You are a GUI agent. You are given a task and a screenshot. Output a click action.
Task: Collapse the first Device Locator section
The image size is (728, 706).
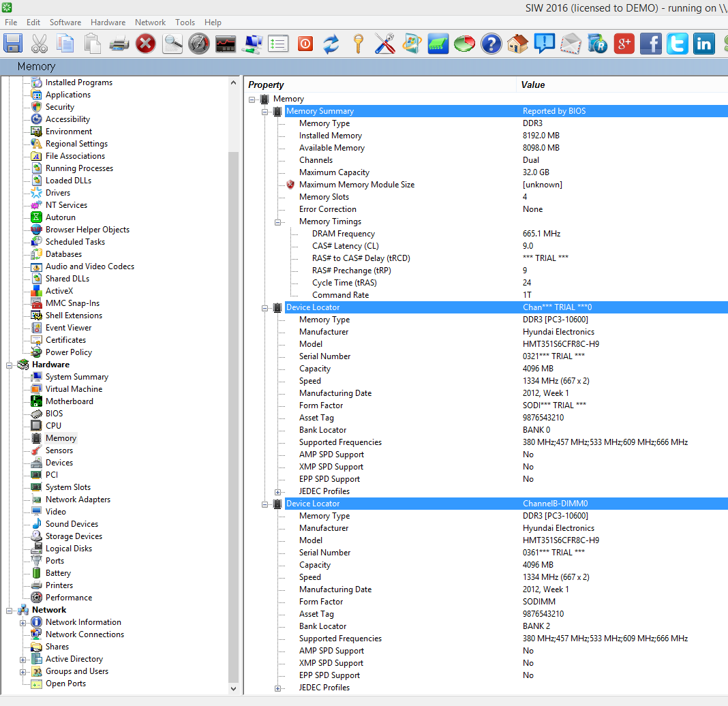point(264,308)
